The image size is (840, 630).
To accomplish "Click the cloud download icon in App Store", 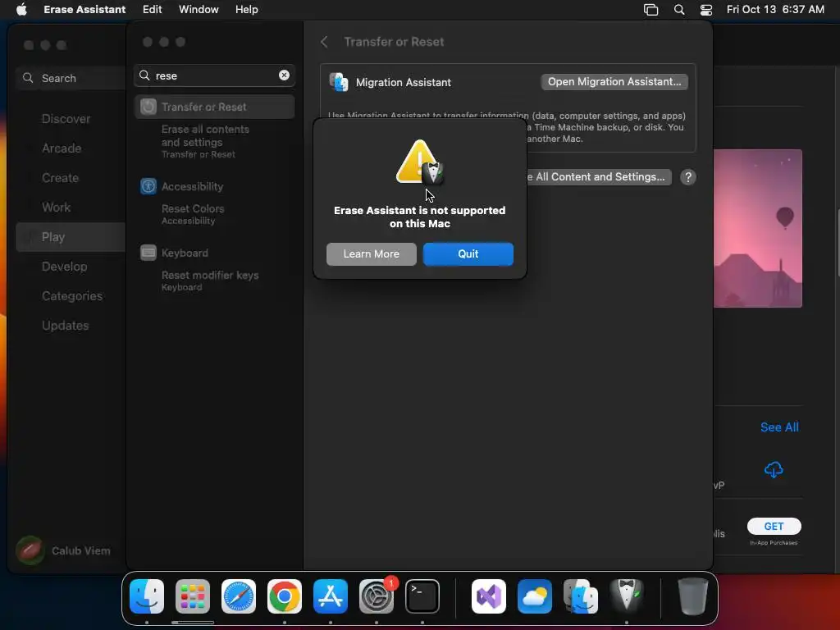I will pos(773,470).
